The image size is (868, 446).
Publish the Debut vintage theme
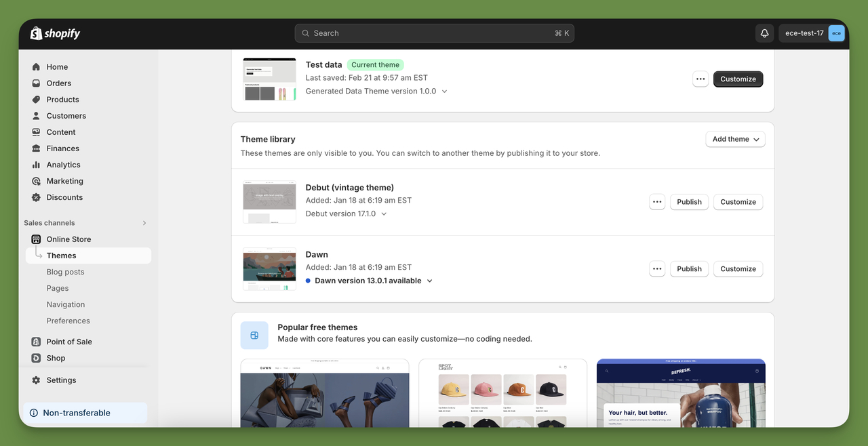tap(690, 202)
